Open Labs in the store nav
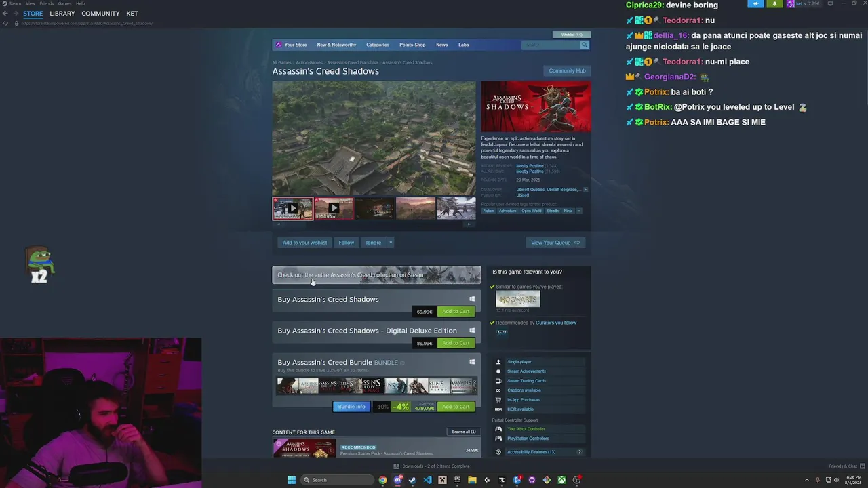This screenshot has height=488, width=868. pos(464,45)
